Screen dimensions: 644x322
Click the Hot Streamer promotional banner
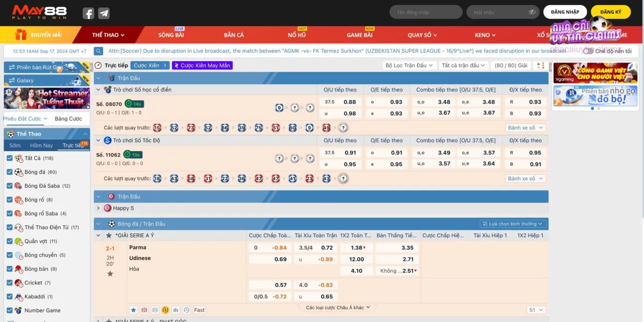click(x=47, y=98)
